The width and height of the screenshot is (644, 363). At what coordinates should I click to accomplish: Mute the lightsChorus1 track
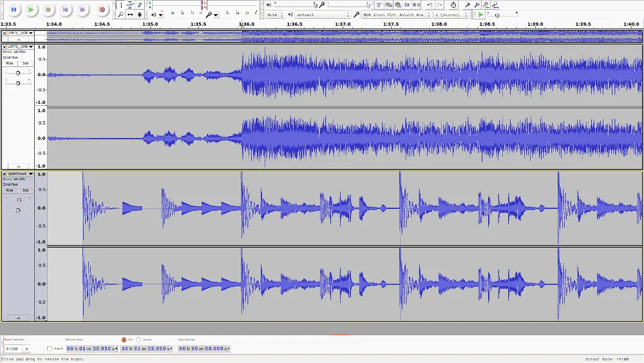(10, 190)
